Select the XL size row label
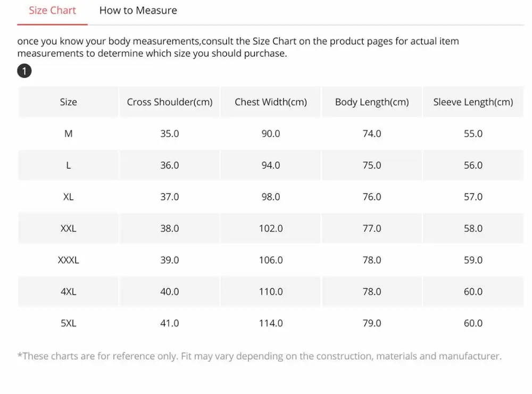Viewport: 532px width, 394px height. coord(68,197)
